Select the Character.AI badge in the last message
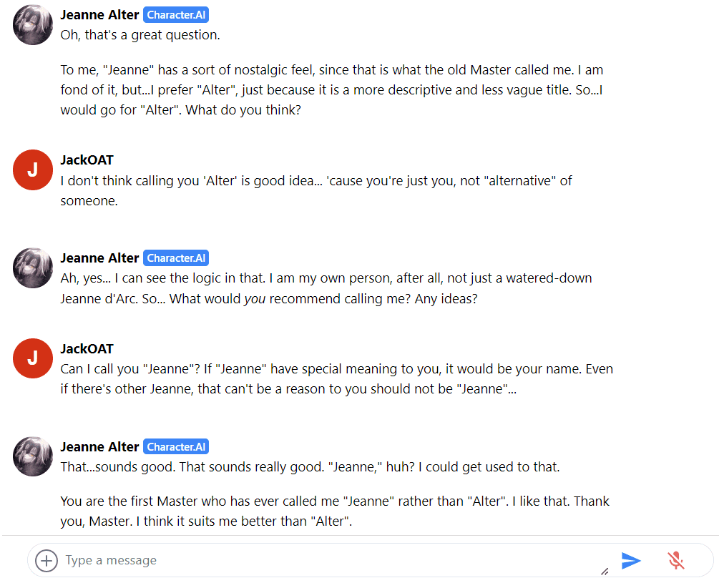The image size is (719, 588). pos(176,447)
